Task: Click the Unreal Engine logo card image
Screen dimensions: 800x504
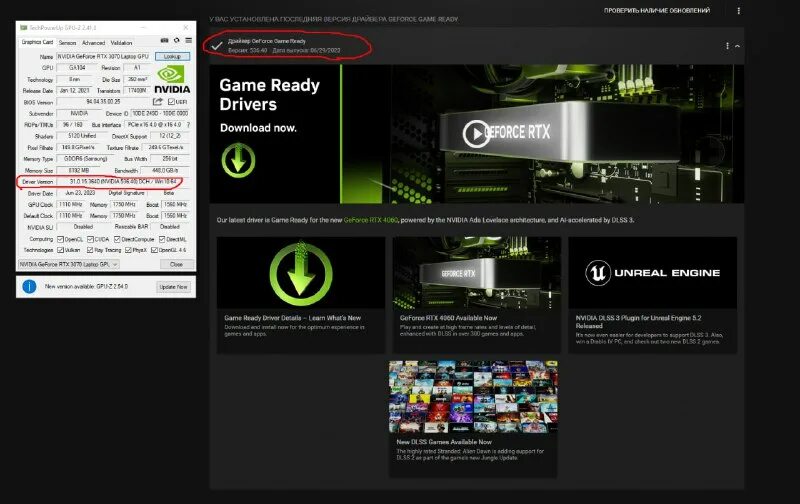Action: [x=653, y=272]
